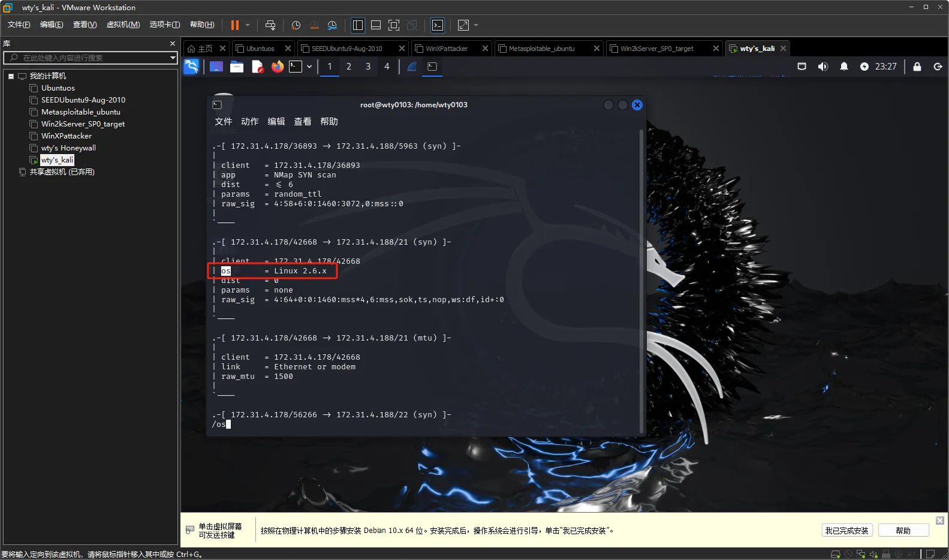949x560 pixels.
Task: Toggle the library sidebar view
Action: (x=358, y=25)
